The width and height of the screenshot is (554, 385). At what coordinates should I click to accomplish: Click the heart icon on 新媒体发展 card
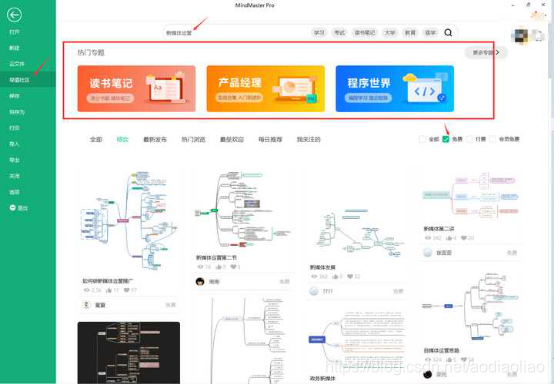click(350, 276)
